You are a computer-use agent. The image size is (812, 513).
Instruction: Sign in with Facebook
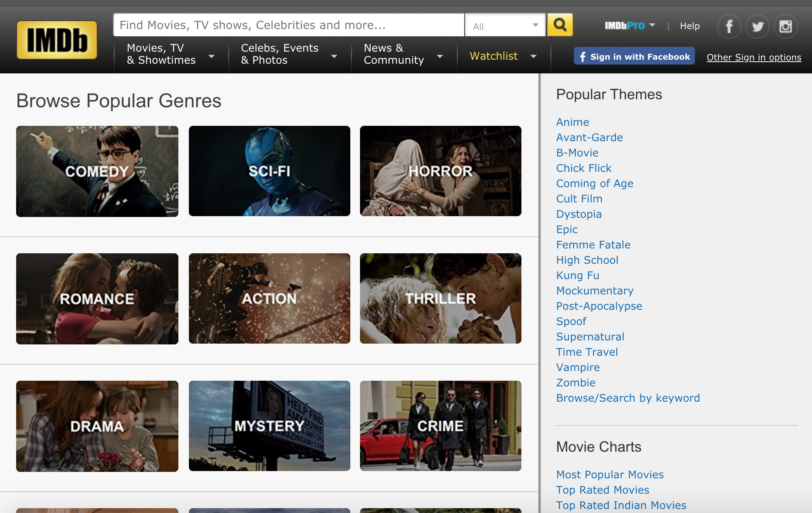tap(634, 56)
